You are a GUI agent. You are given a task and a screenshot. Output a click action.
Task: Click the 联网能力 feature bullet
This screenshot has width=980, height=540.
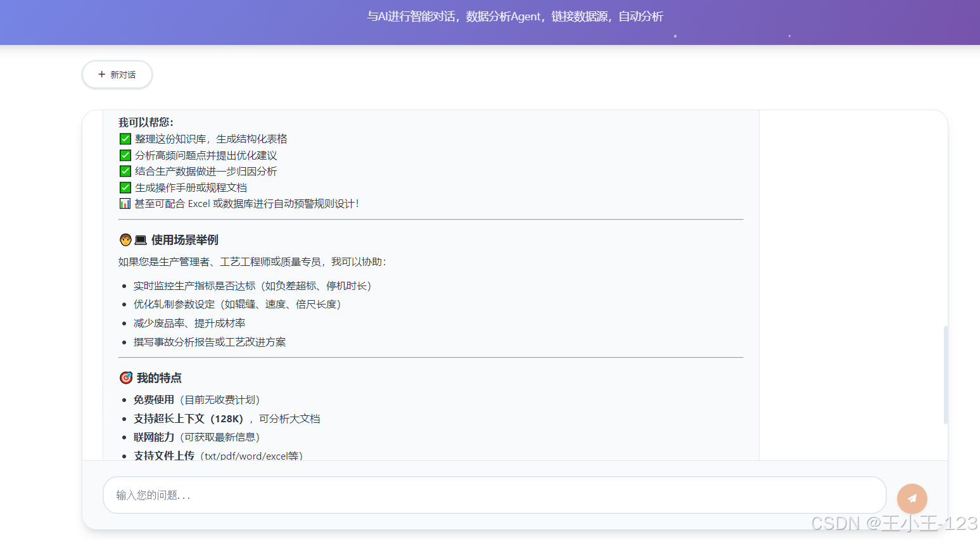153,437
